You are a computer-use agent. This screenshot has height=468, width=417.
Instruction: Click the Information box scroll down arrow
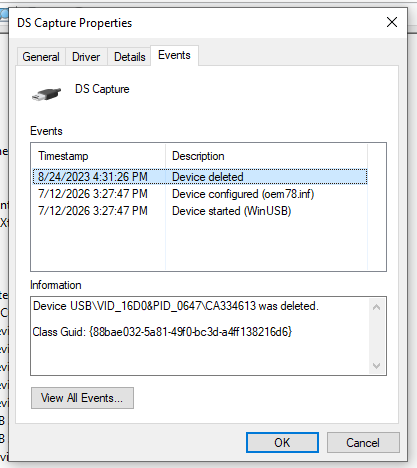377,366
